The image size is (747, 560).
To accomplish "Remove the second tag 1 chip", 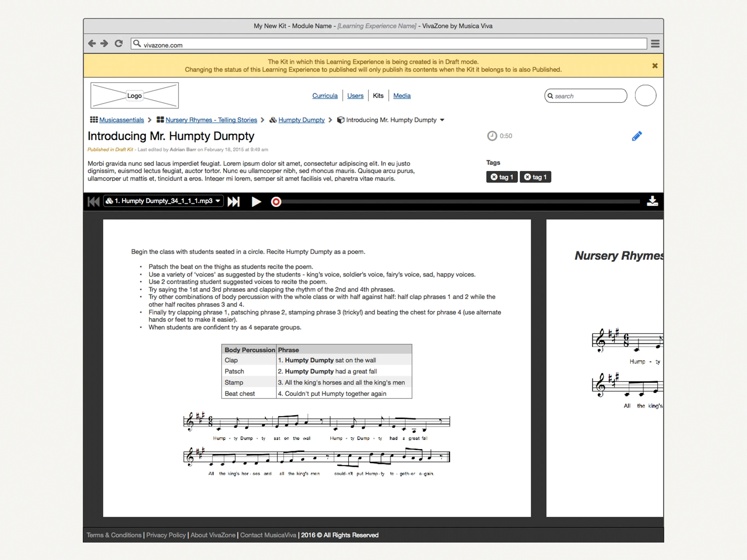I will pos(527,177).
